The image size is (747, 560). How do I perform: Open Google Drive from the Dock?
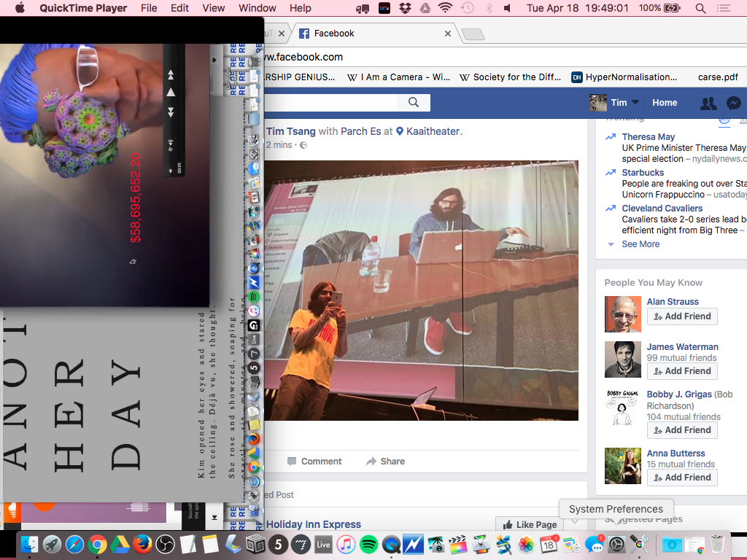(120, 544)
